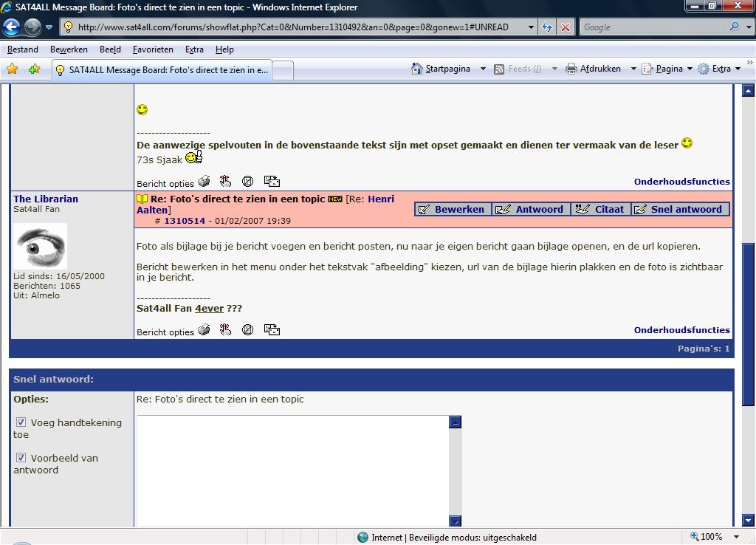Viewport: 756px width, 545px height.
Task: Open the Extra gear toolbar menu
Action: [719, 69]
